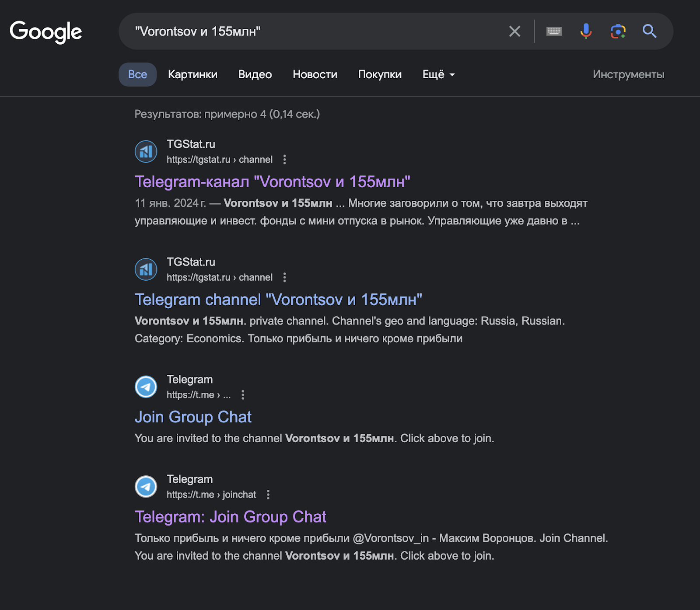Open Telegram-канал "Vorontsov и 155млн" link
The width and height of the screenshot is (700, 610).
point(272,181)
